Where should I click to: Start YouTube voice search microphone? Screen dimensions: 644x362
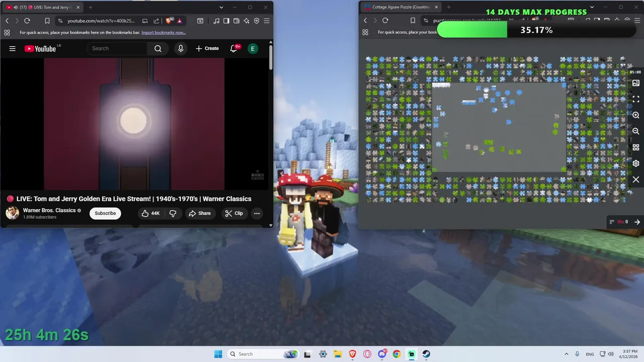coord(181,48)
